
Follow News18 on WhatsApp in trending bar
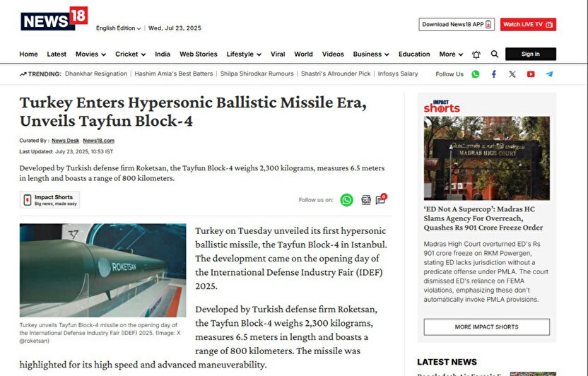click(x=476, y=74)
